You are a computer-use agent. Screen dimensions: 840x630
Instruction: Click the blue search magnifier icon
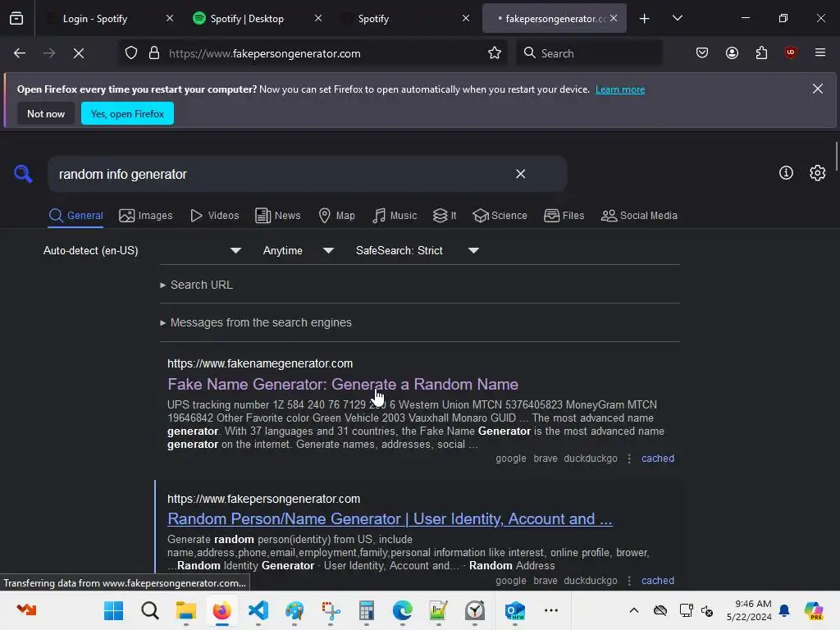[x=23, y=174]
